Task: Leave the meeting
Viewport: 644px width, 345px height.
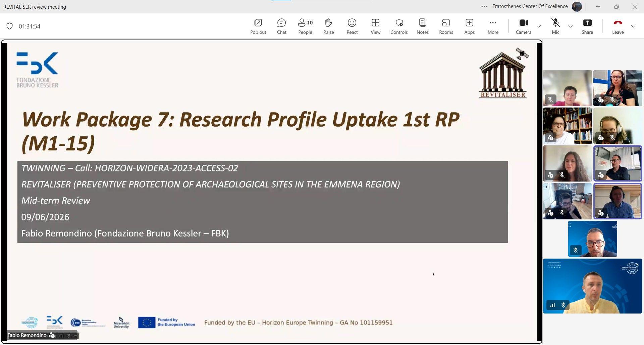Action: pos(618,26)
